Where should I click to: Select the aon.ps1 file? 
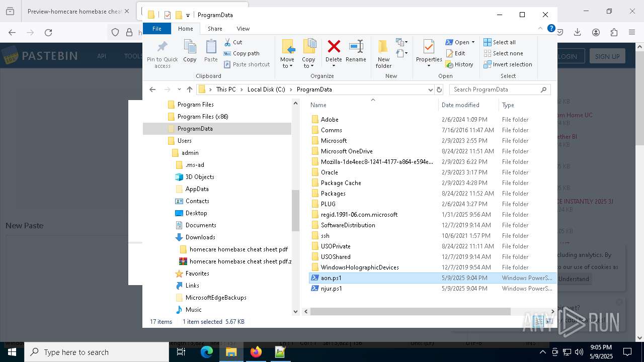coord(331,278)
